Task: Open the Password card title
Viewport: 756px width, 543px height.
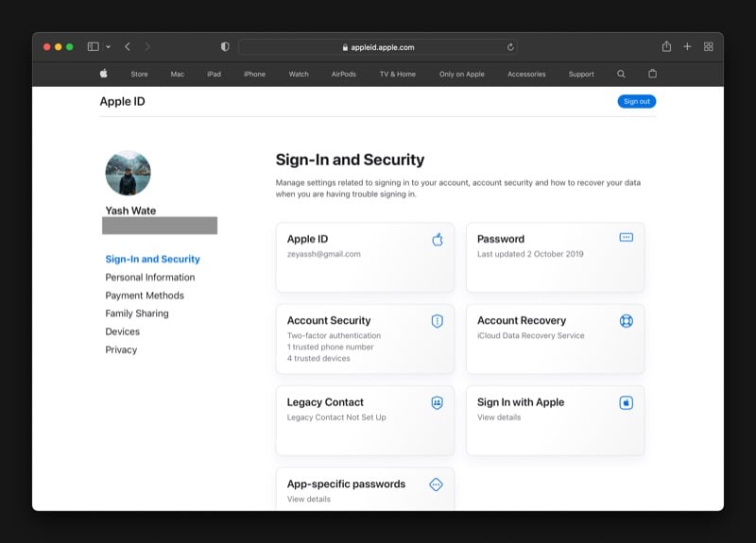Action: (501, 239)
